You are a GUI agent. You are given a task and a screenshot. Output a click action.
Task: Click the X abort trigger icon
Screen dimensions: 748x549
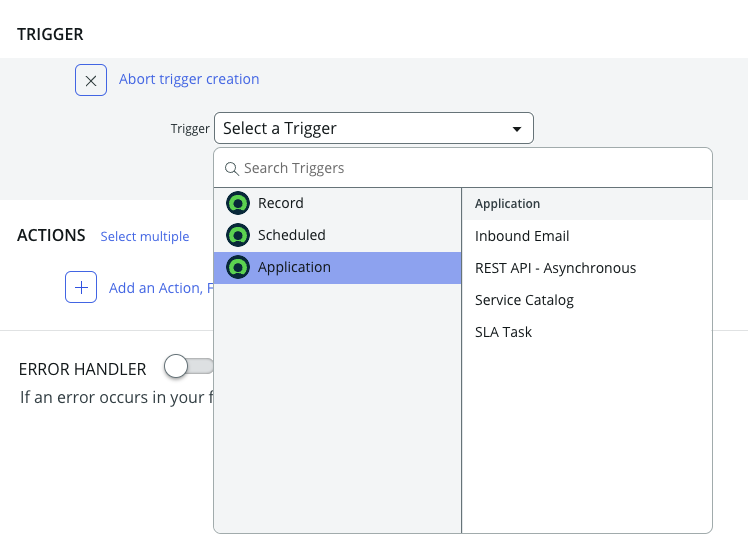tap(91, 80)
